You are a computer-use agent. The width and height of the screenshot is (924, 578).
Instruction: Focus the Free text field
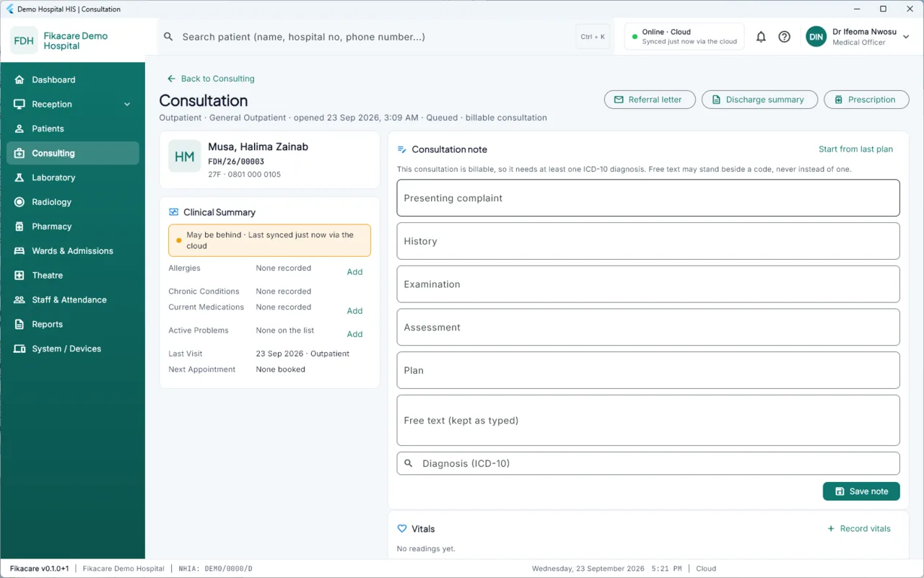[648, 421]
